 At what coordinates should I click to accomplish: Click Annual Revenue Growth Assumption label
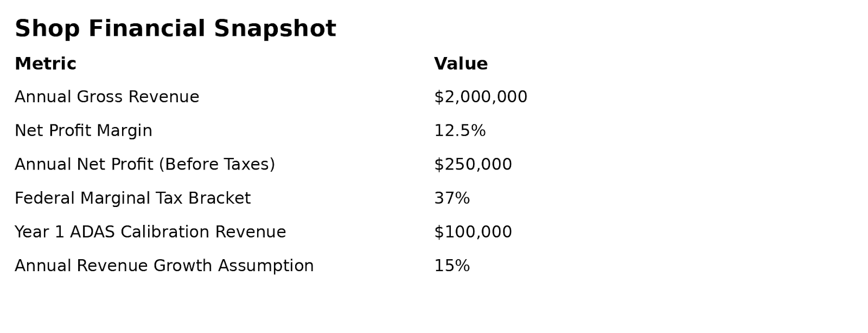coord(164,266)
